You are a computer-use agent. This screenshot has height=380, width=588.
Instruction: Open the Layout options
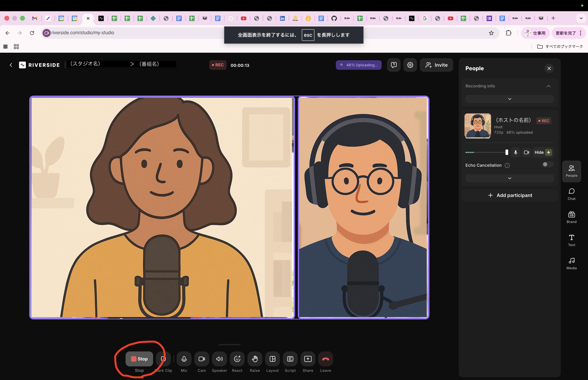coord(272,359)
